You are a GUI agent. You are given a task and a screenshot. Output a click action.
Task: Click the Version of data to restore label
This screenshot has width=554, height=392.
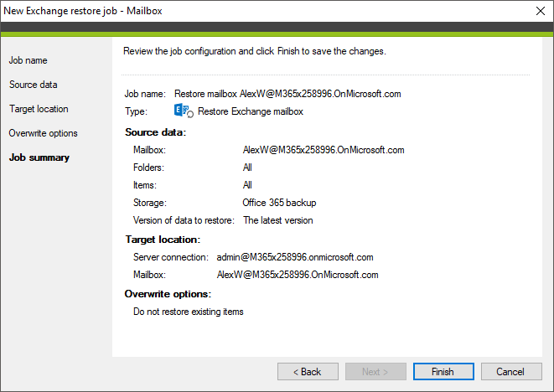click(184, 220)
